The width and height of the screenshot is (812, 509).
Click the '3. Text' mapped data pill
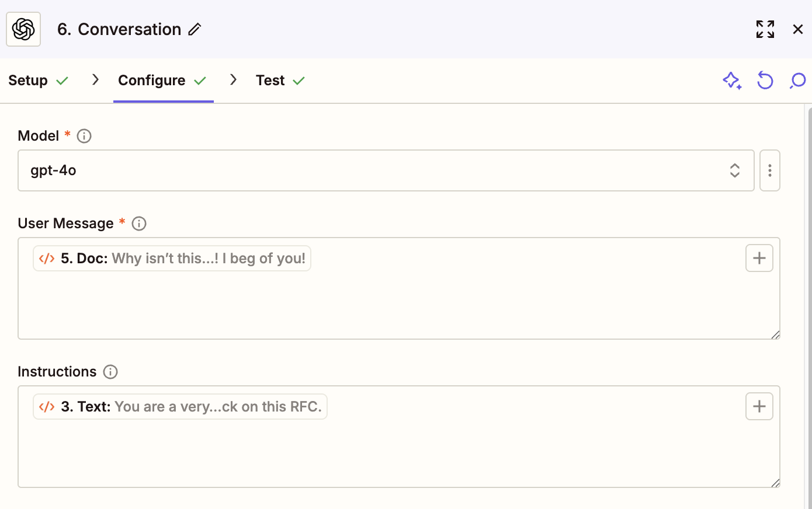pos(180,407)
